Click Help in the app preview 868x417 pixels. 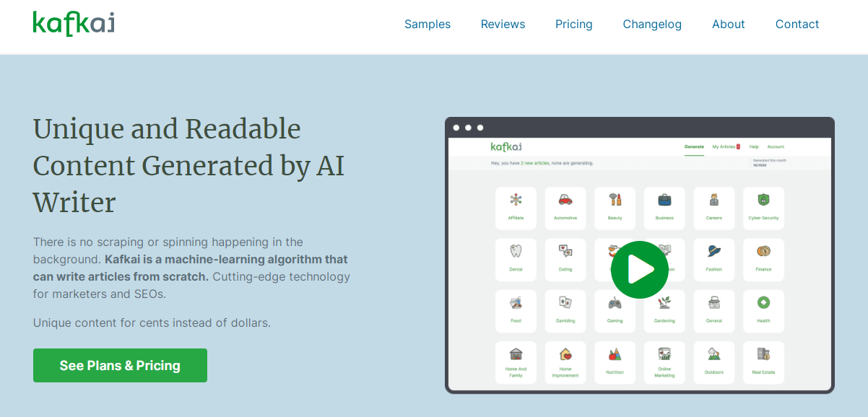[754, 146]
